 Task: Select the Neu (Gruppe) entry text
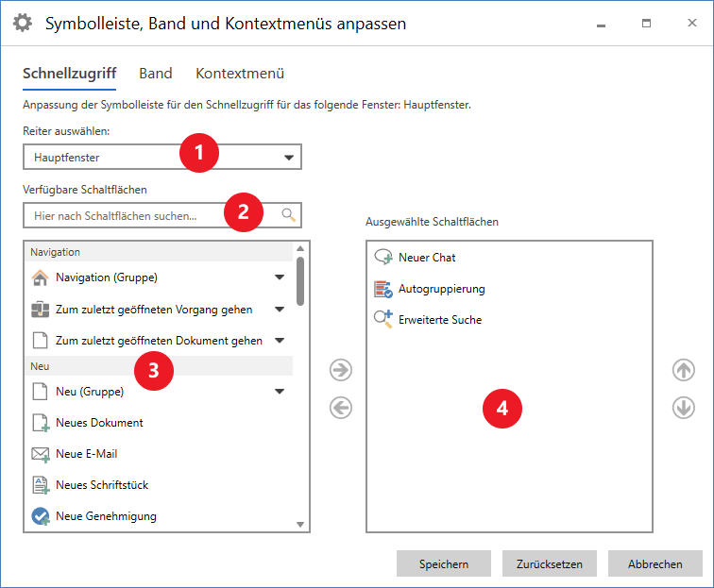(90, 392)
